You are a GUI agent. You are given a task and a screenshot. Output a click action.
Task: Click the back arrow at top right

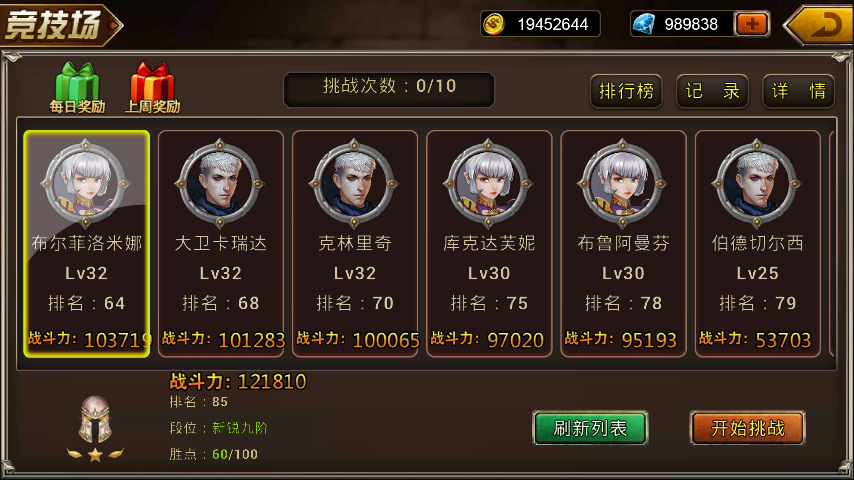[x=819, y=25]
